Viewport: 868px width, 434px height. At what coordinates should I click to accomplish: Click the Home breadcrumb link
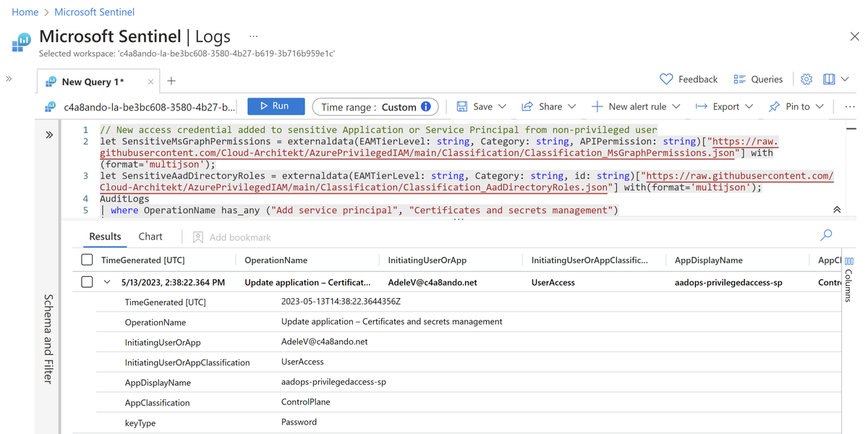point(25,12)
